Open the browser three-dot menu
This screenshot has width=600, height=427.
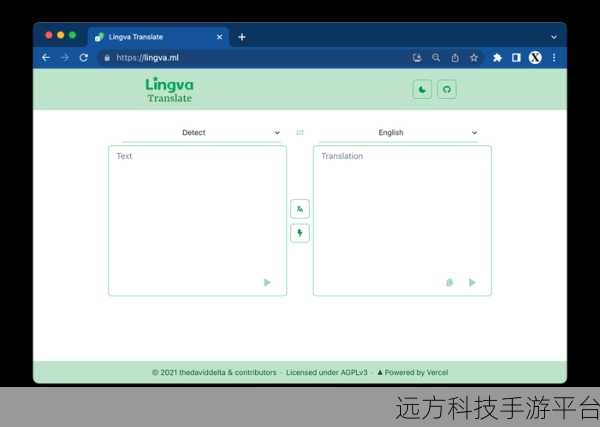[x=554, y=58]
